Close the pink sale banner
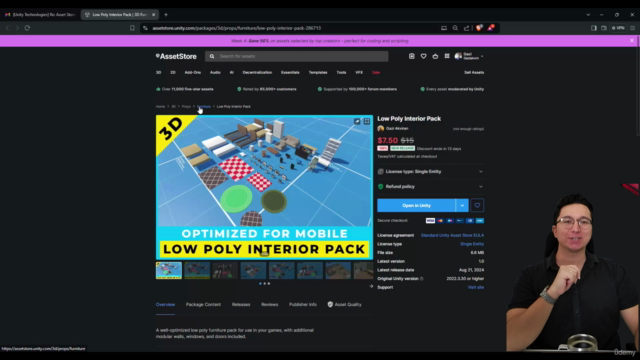 (632, 40)
